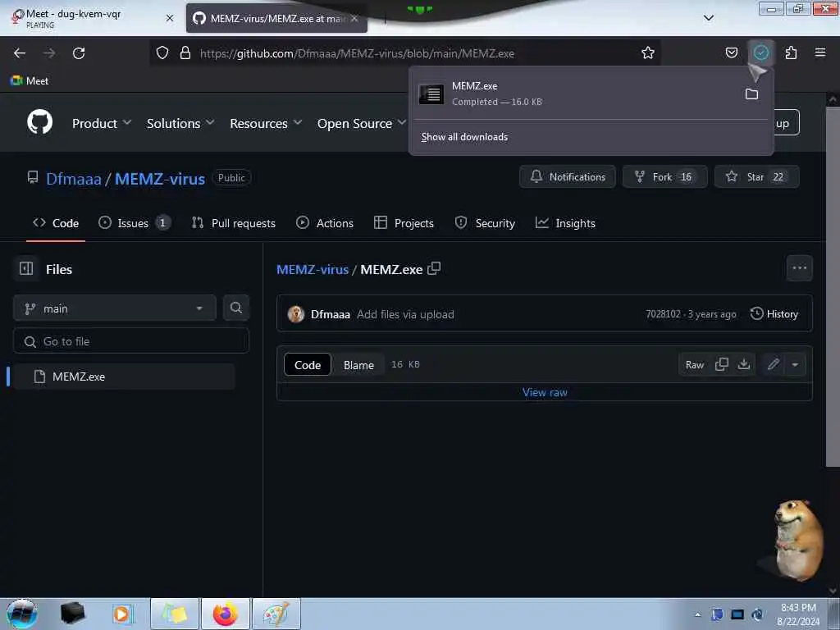
Task: Expand the Solutions menu
Action: click(x=180, y=123)
